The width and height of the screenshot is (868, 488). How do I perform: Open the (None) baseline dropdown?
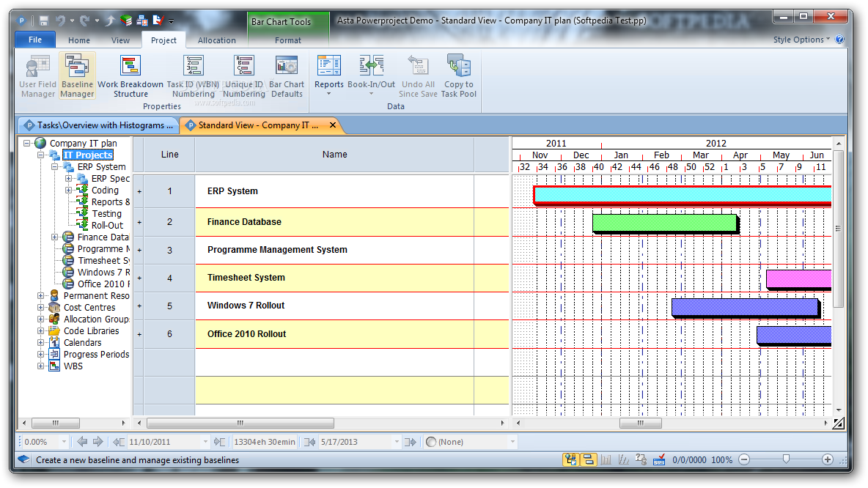click(512, 442)
